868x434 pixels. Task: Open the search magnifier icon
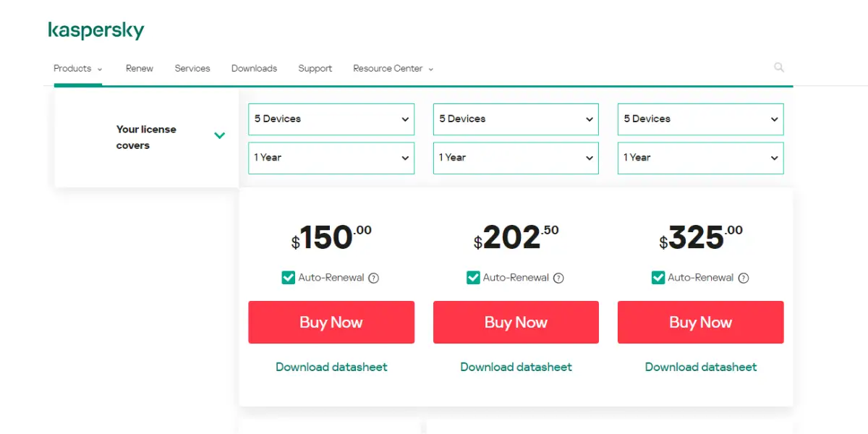click(x=779, y=67)
